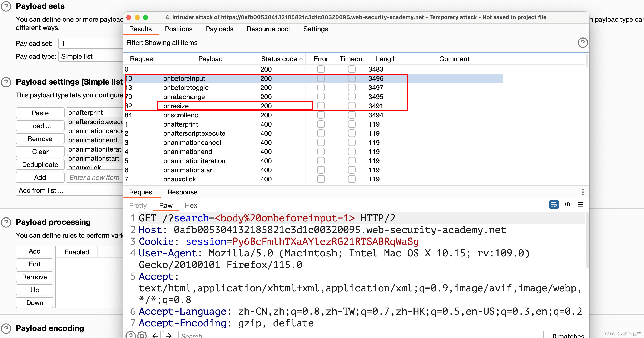Click the Paste button in payload settings
Screen dimensions: 644x338
pos(40,113)
